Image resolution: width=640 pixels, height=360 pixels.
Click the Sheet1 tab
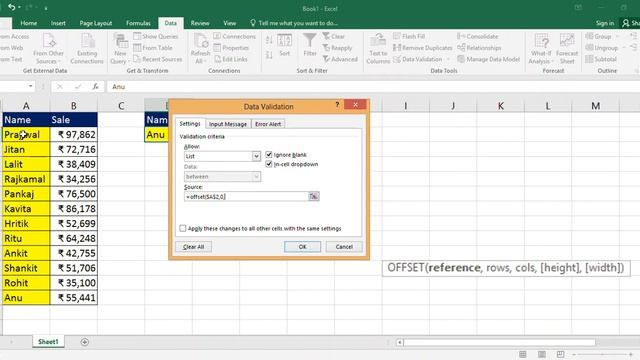tap(48, 342)
